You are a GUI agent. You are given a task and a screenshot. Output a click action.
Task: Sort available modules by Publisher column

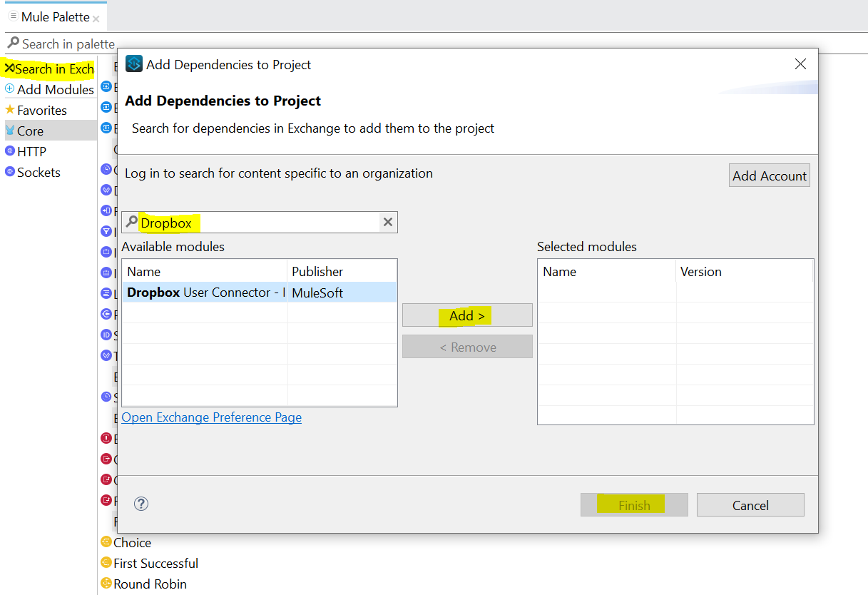[x=342, y=272]
